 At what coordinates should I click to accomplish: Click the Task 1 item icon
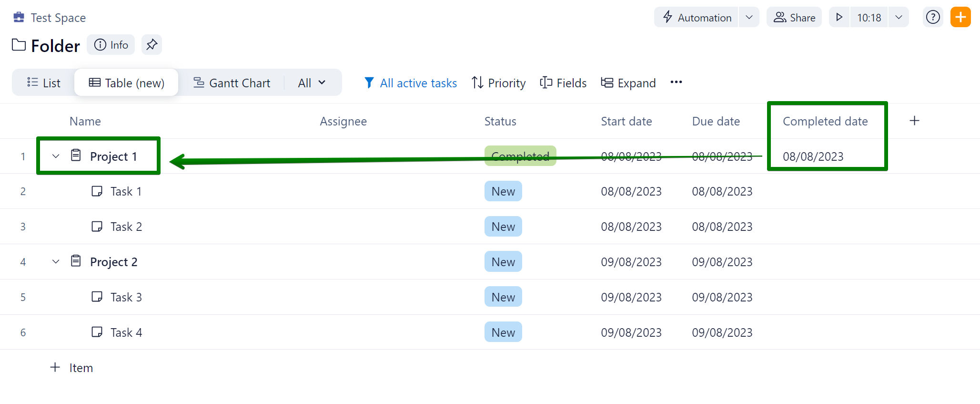pos(97,191)
